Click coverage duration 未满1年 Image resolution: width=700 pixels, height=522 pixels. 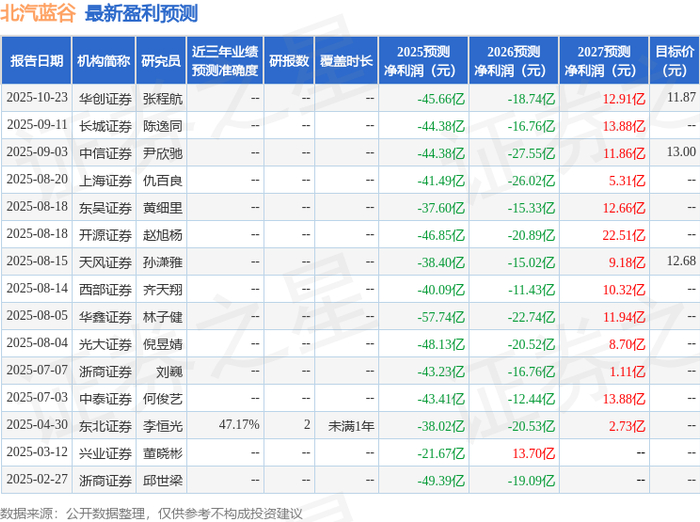click(x=351, y=426)
